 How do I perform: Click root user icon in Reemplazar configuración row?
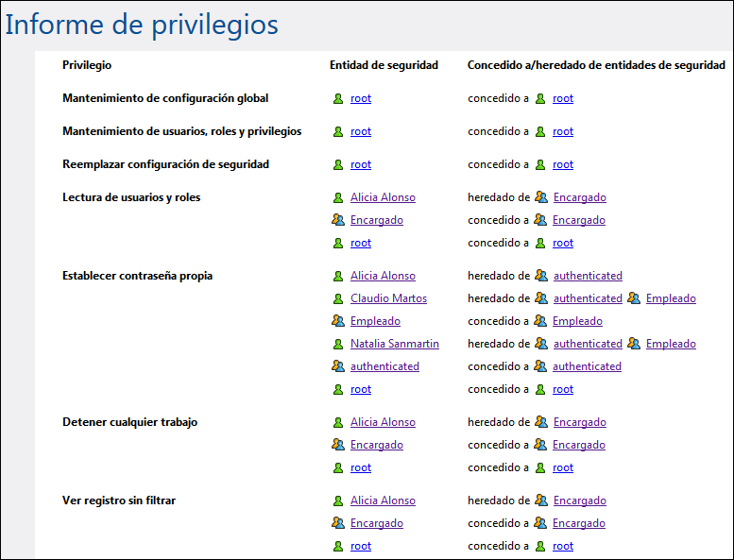coord(338,164)
